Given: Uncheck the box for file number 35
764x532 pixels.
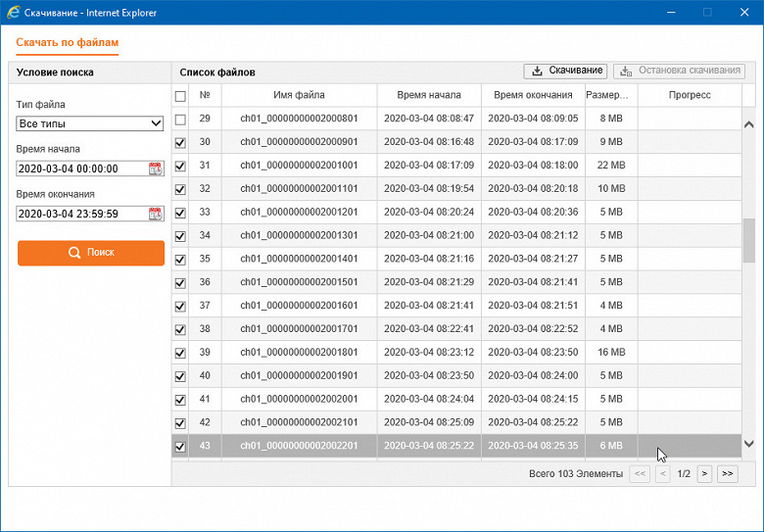Looking at the screenshot, I should coord(180,260).
